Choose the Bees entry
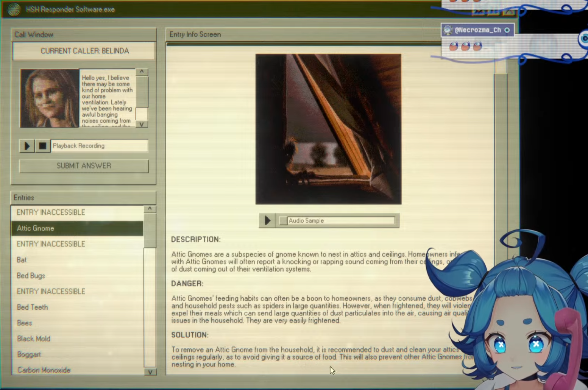 [x=77, y=323]
